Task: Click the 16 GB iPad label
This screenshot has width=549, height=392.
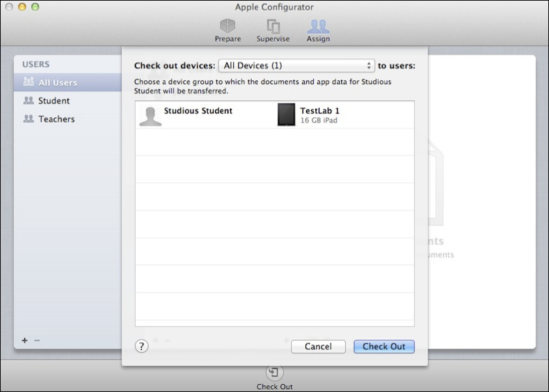Action: pos(319,120)
